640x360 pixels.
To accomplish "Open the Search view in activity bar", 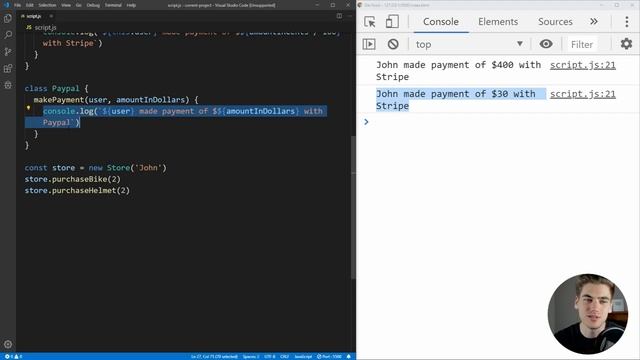I will 8,35.
